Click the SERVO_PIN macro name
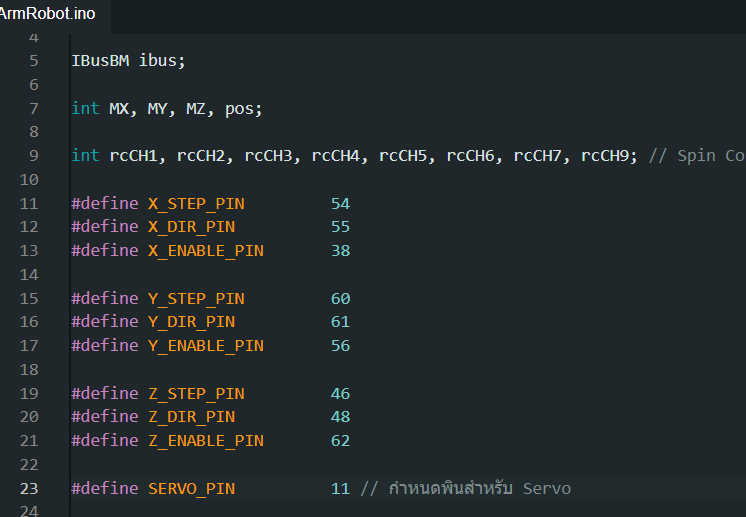This screenshot has width=746, height=517. pos(191,488)
